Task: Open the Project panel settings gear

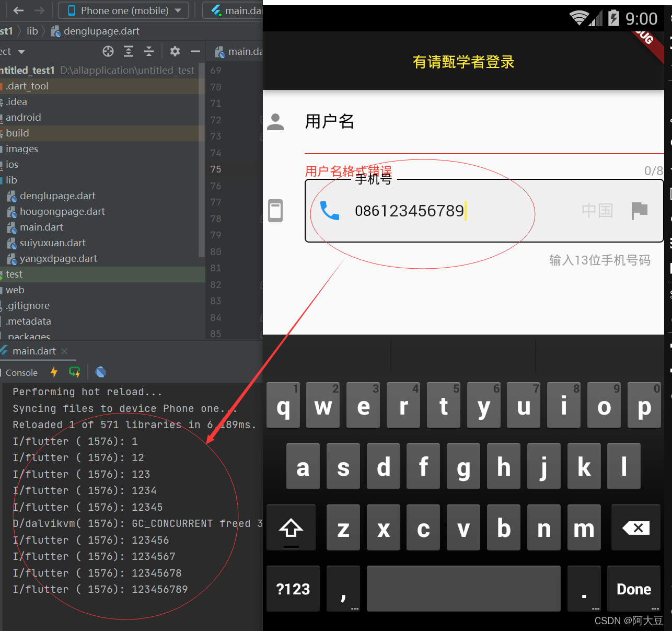Action: (x=175, y=51)
